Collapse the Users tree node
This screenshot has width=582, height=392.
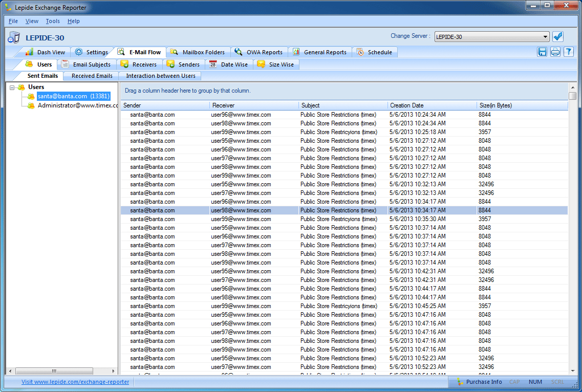pos(12,88)
